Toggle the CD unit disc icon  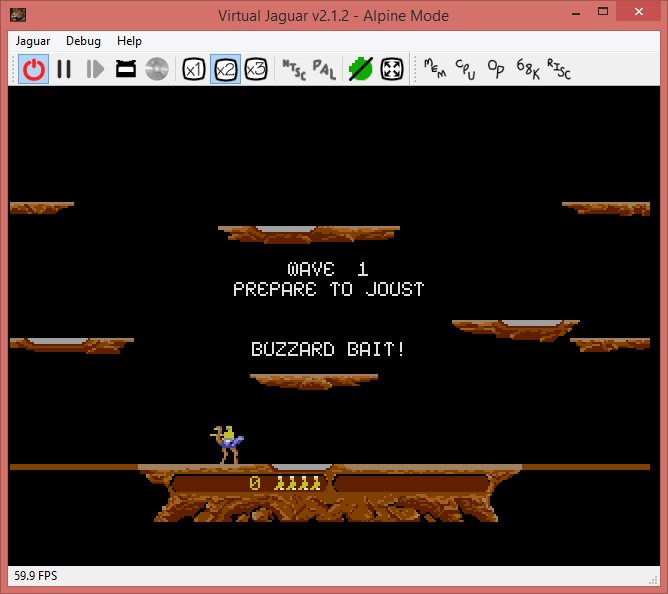157,69
